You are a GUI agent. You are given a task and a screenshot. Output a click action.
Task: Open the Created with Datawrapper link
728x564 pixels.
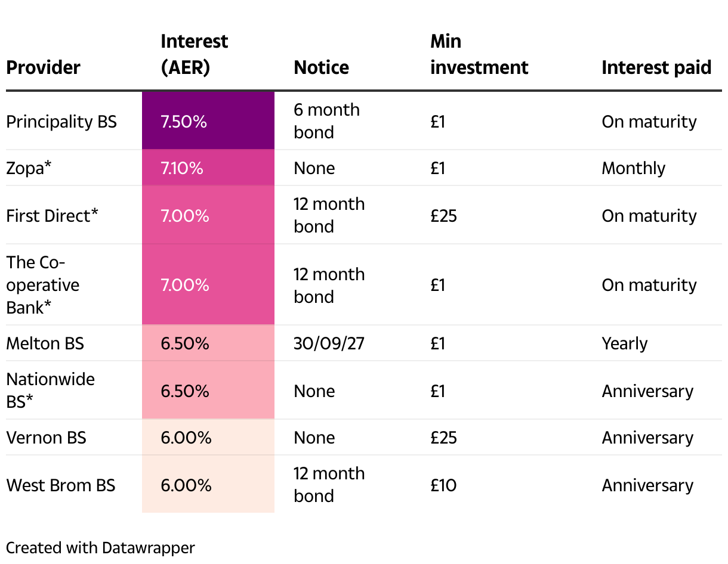100,547
